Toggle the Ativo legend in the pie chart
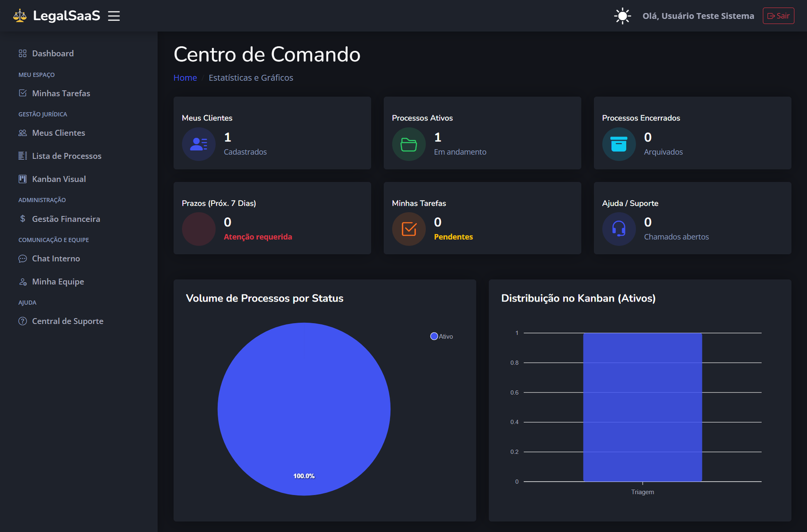807x532 pixels. tap(441, 336)
